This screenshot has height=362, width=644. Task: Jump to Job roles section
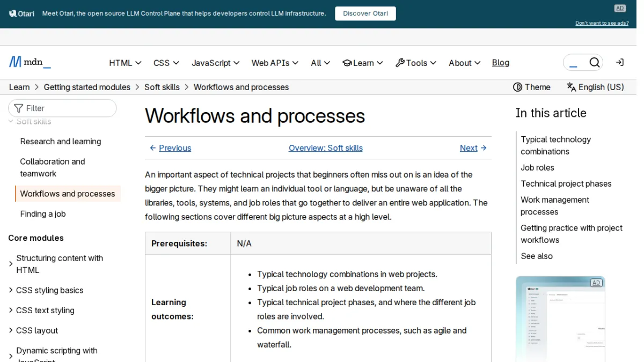(537, 168)
